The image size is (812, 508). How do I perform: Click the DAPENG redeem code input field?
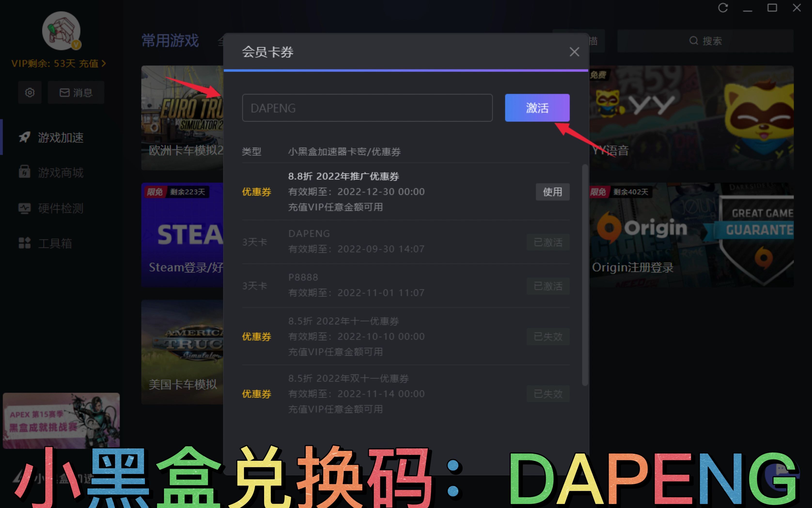pyautogui.click(x=367, y=108)
